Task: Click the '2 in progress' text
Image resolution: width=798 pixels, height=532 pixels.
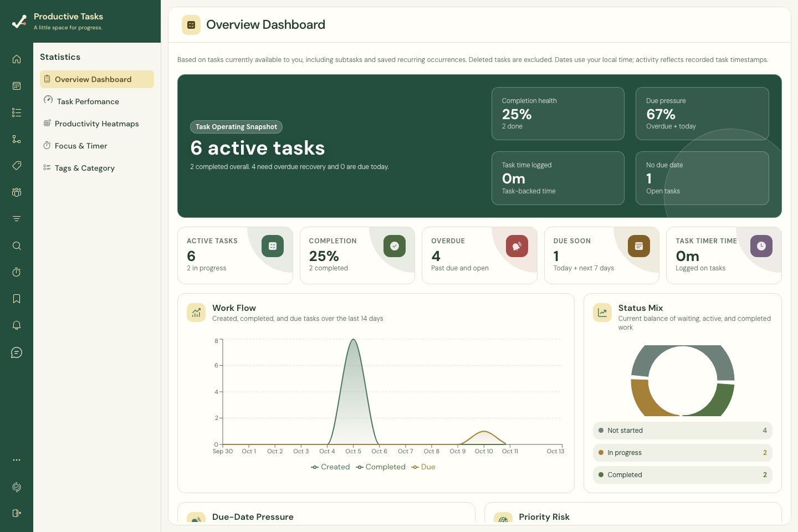Action: [207, 268]
